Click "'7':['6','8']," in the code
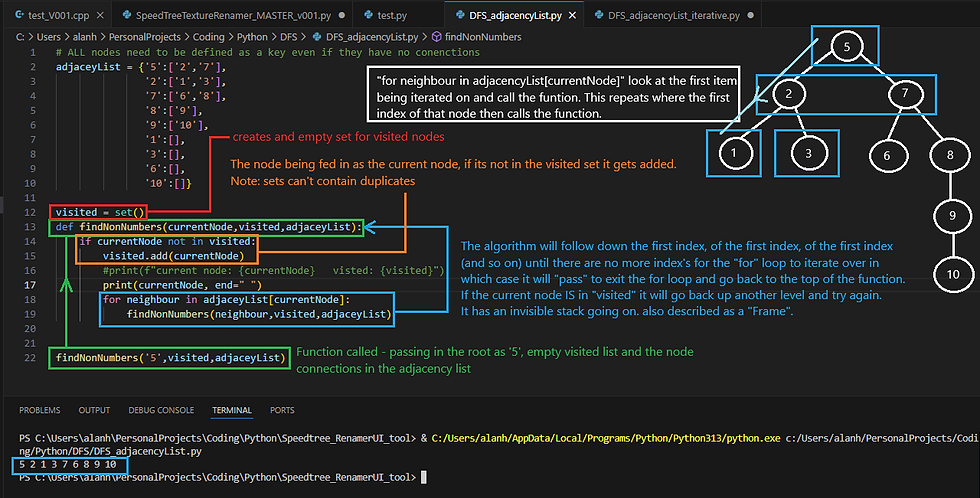 [185, 96]
